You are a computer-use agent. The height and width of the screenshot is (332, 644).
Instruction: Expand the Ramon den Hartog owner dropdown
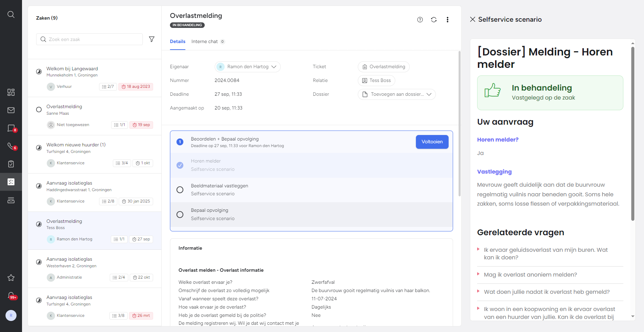tap(248, 67)
